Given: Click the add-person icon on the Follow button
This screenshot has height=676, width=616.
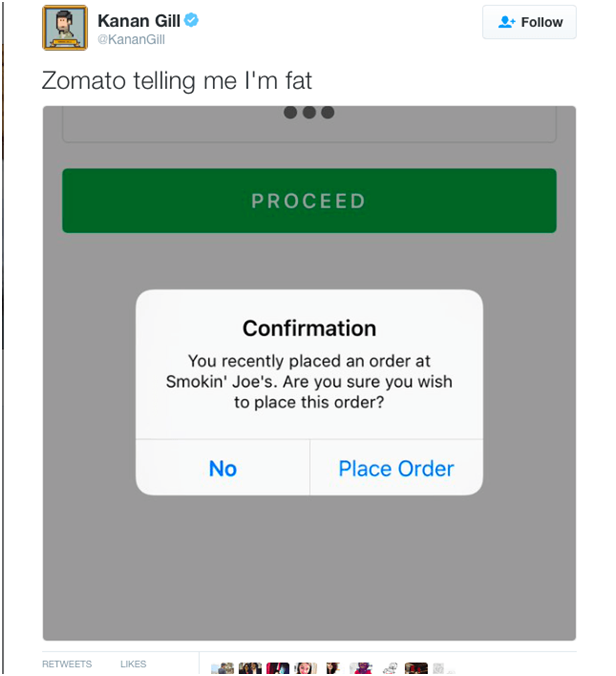Looking at the screenshot, I should pos(506,22).
